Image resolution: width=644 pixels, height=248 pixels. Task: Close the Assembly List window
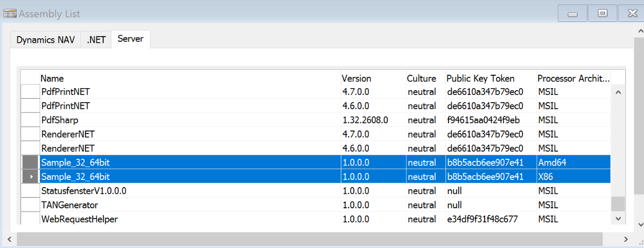[x=631, y=13]
